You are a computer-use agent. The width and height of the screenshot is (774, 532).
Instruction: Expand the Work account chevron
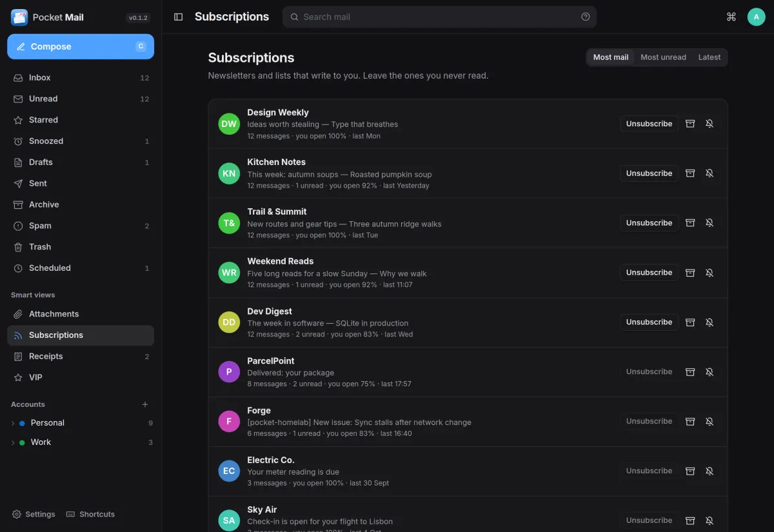(13, 442)
